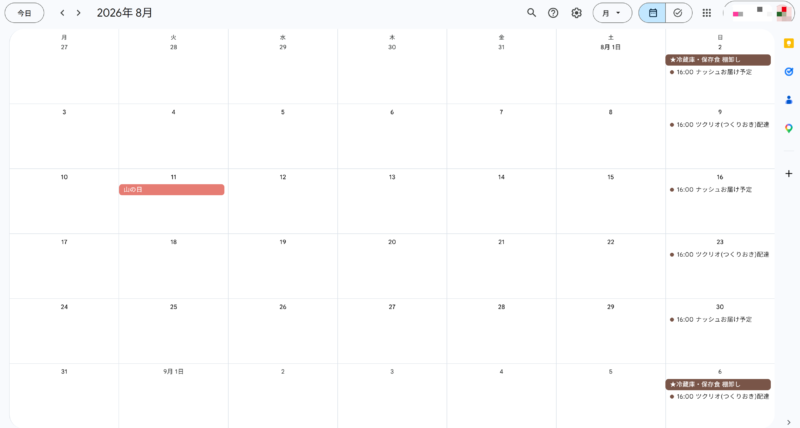Open the Google apps grid

(x=707, y=13)
